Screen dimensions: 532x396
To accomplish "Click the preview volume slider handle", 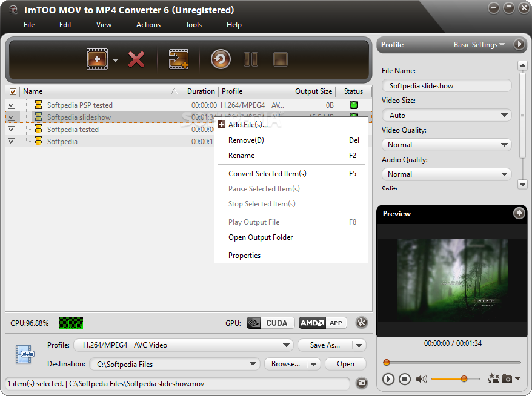I will click(x=464, y=378).
